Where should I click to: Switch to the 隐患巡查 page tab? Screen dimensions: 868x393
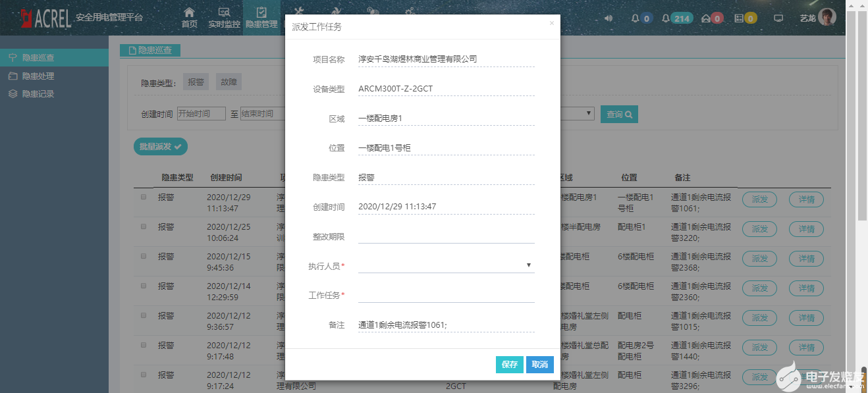coord(150,50)
